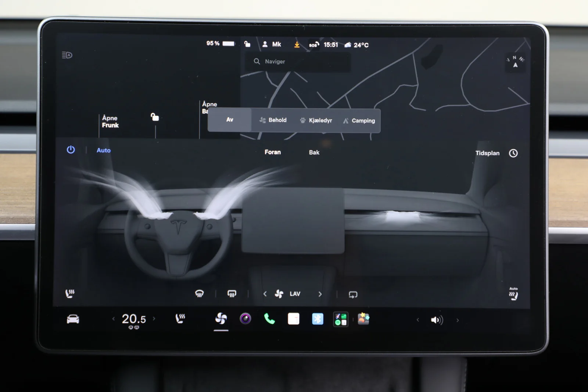Unlock the car via lock icon above the car
The height and width of the screenshot is (392, 588).
(155, 117)
